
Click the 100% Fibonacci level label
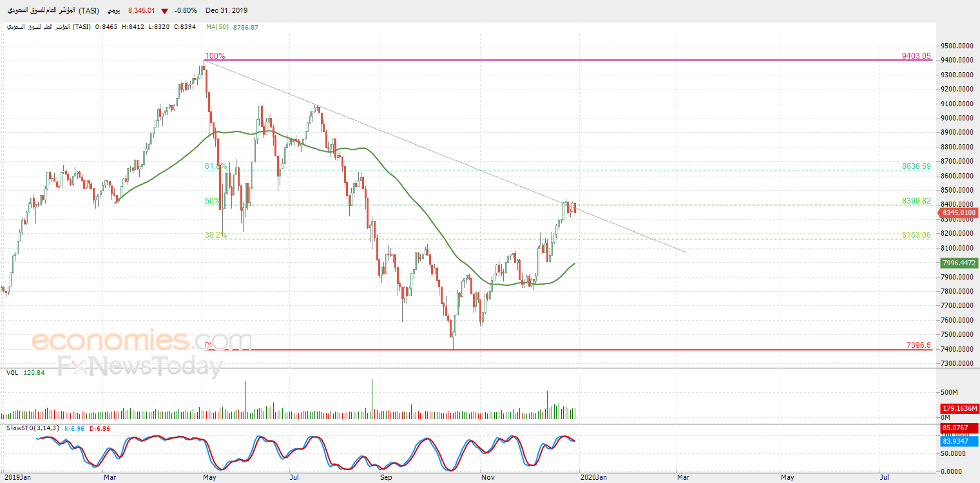[x=215, y=56]
